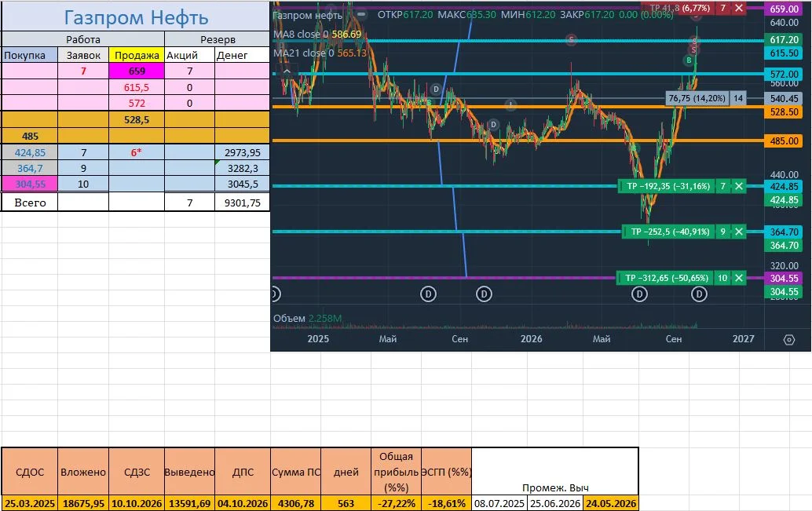Select the Продажа header cell
Viewport: 812px width, 511px height.
pyautogui.click(x=137, y=55)
